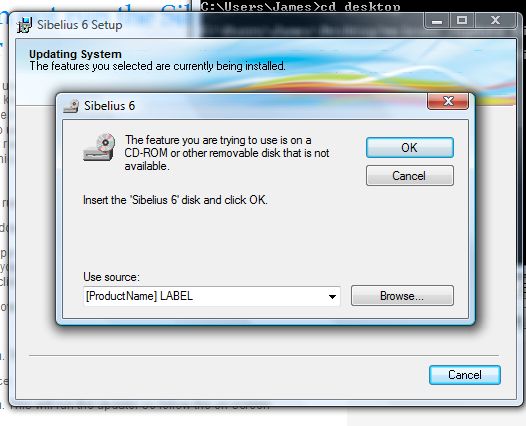Minimize the Sibelius 6 Setup window
Image resolution: width=526 pixels, height=426 pixels.
coord(437,21)
